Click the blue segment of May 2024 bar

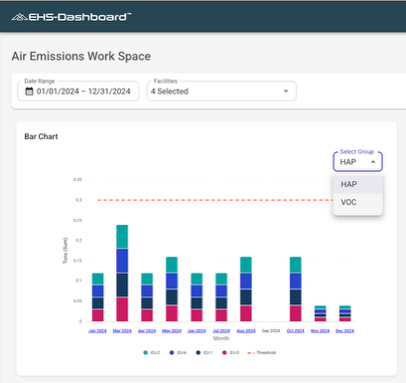[x=172, y=281]
